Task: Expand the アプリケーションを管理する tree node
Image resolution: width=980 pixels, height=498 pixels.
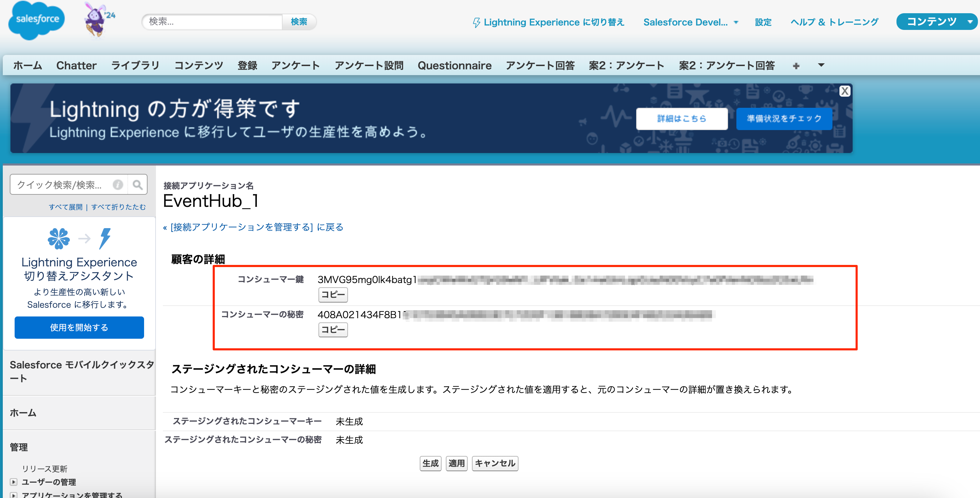Action: 14,495
